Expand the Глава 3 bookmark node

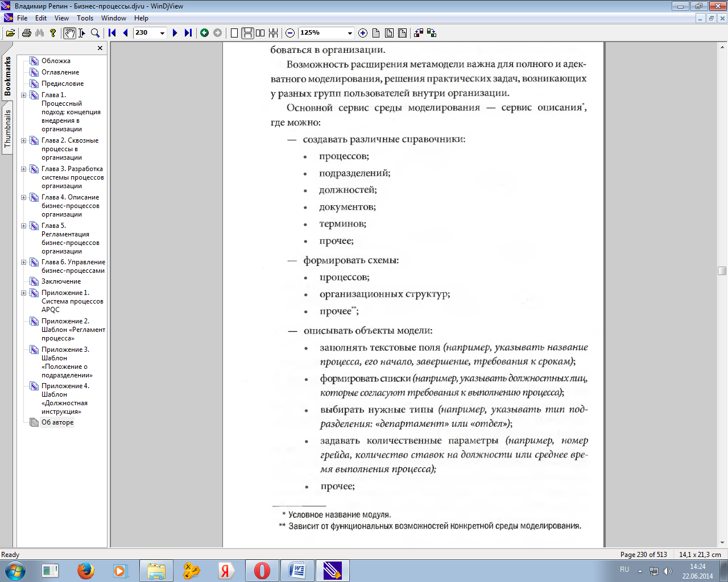[24, 169]
